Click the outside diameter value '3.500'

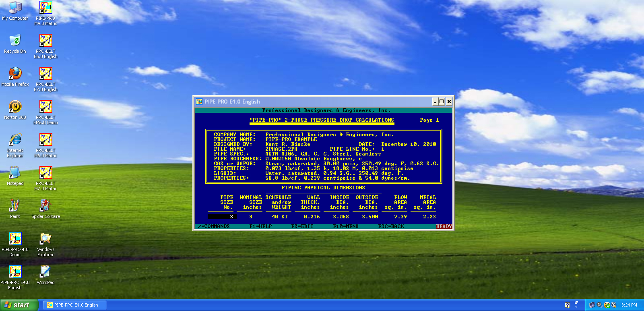click(370, 217)
